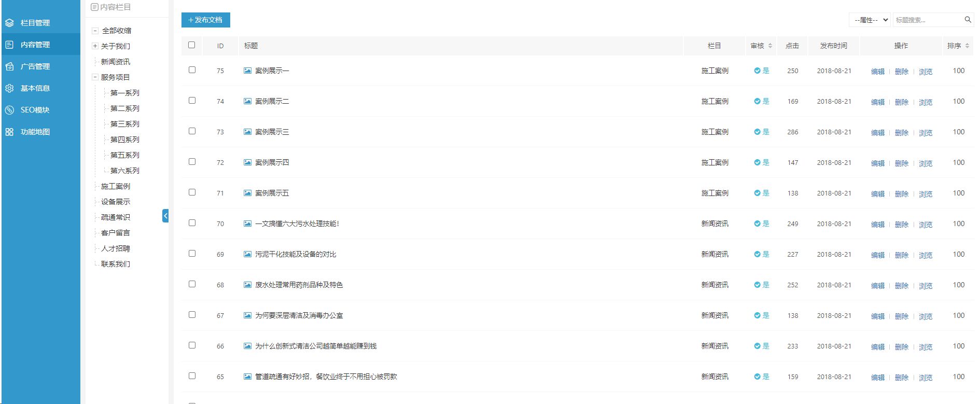Check the box for row ID 71
The image size is (980, 404).
pyautogui.click(x=192, y=192)
